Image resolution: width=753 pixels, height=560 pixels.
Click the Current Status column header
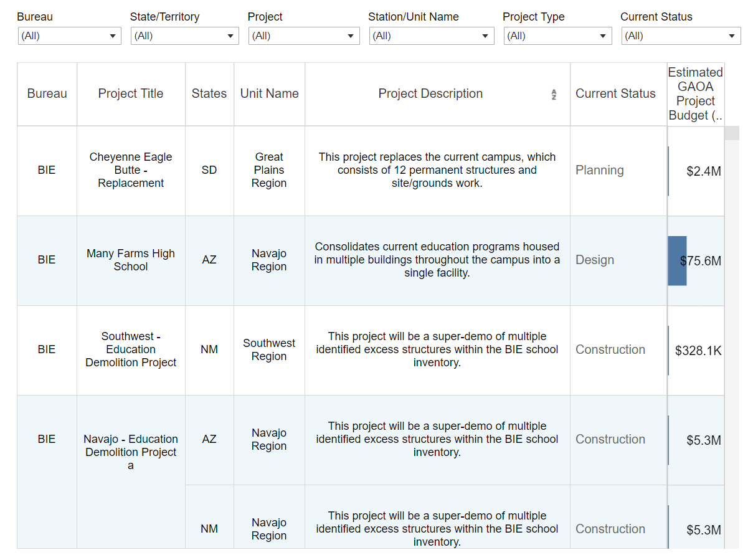coord(616,93)
